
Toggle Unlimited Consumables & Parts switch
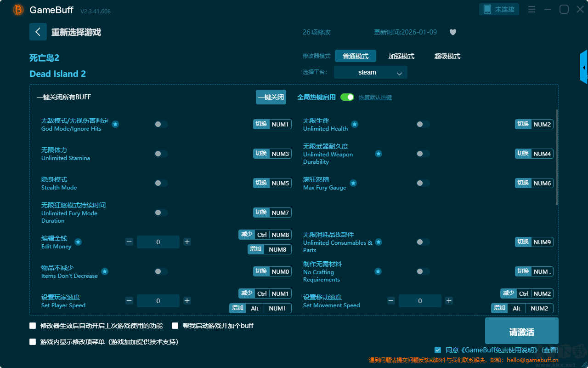coord(423,242)
